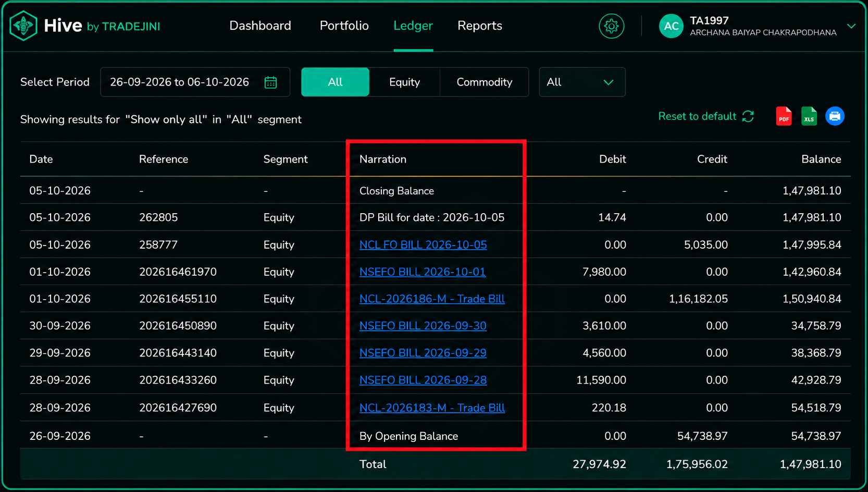Click account ID TA1997
The height and width of the screenshot is (492, 868).
pos(709,20)
